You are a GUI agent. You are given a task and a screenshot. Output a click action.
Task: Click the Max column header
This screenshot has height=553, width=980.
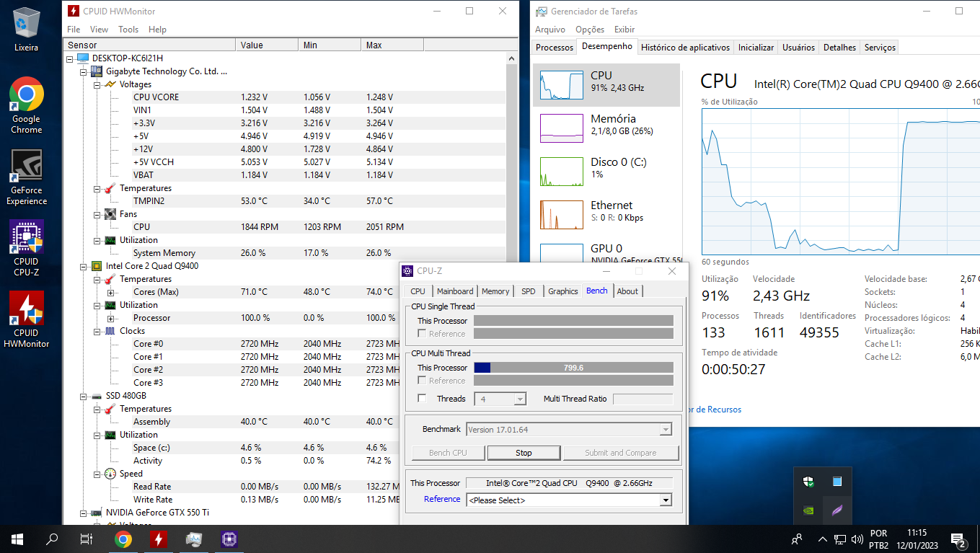(392, 45)
